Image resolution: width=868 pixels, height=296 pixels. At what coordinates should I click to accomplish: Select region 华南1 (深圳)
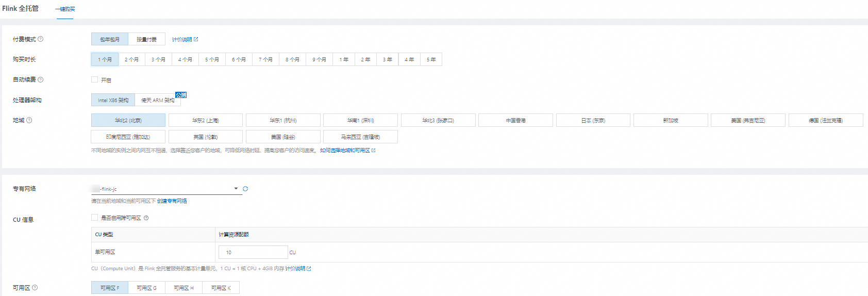coord(361,120)
